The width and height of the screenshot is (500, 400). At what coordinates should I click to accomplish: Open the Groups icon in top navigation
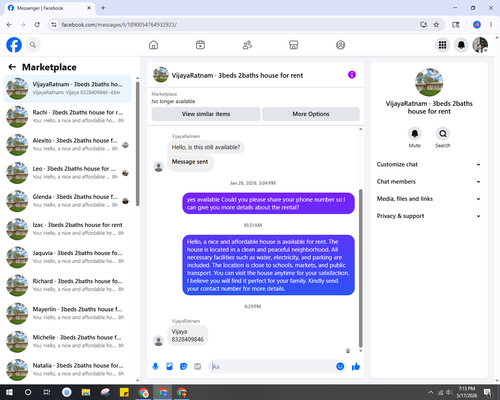pos(340,45)
